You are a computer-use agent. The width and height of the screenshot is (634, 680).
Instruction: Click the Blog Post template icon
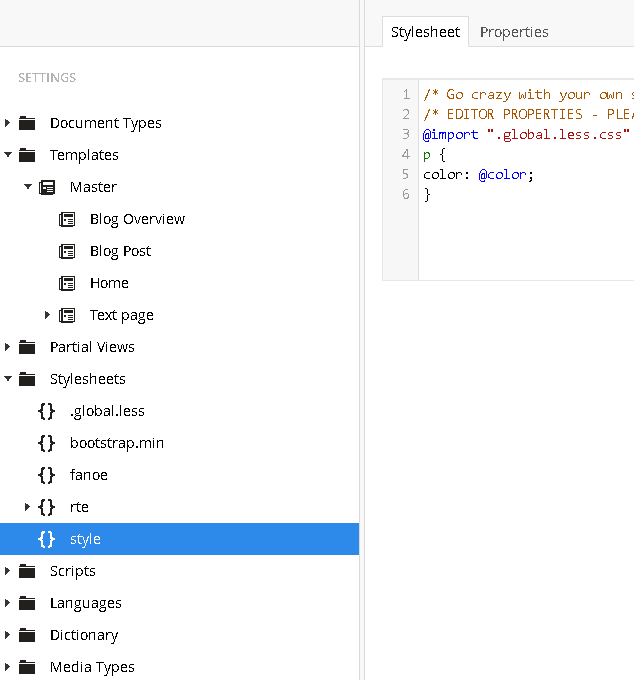pos(67,252)
